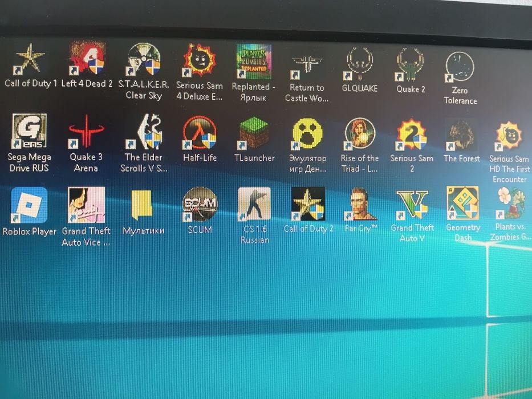Open the Мультики folder
Screen dimensions: 532x399
142,205
